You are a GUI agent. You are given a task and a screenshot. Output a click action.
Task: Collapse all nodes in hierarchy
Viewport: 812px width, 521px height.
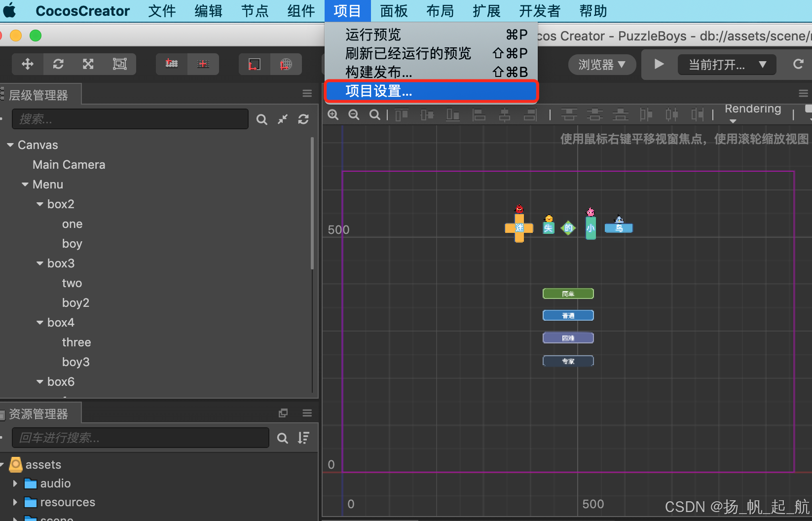283,119
